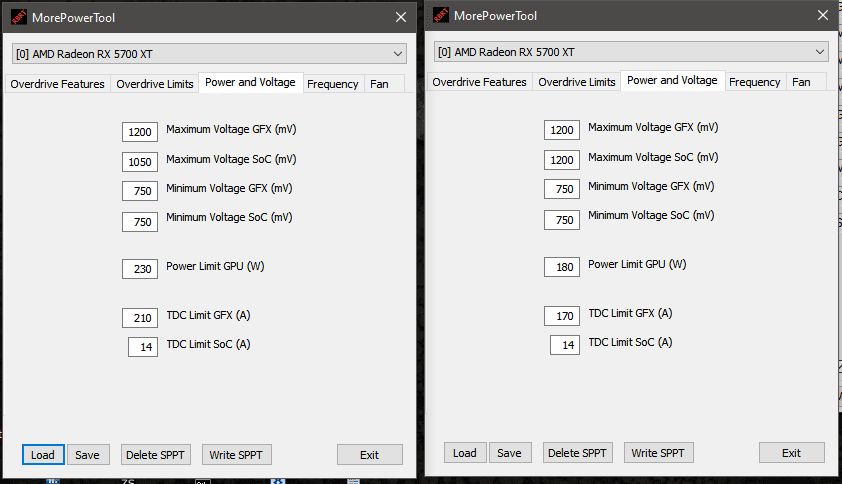The height and width of the screenshot is (484, 842).
Task: Click Power Limit GPU field showing 180
Action: [562, 266]
